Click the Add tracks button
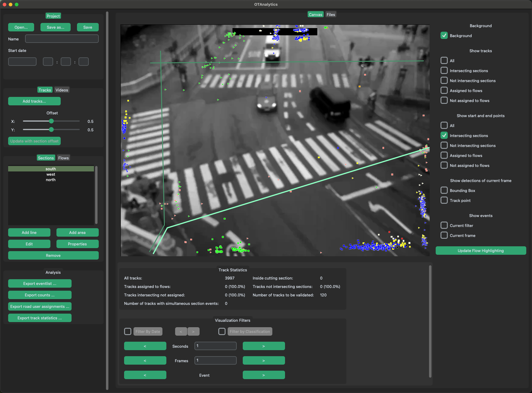This screenshot has width=532, height=393. coord(34,101)
